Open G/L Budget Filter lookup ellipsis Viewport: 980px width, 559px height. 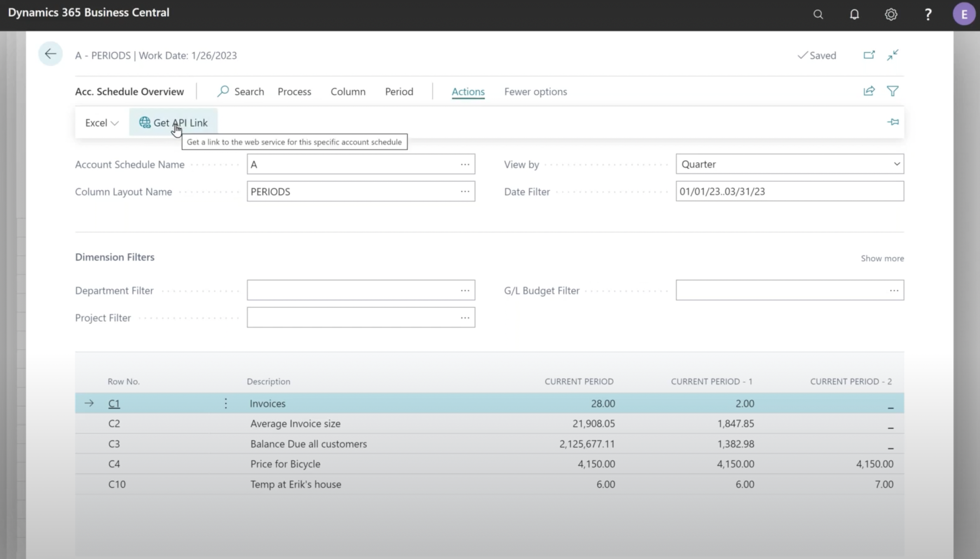(x=894, y=291)
